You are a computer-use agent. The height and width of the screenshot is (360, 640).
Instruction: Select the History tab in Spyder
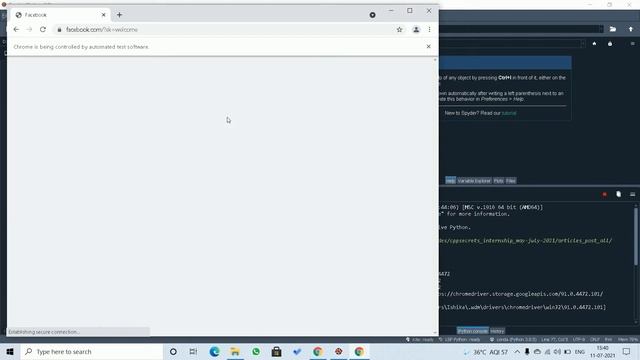pos(497,331)
